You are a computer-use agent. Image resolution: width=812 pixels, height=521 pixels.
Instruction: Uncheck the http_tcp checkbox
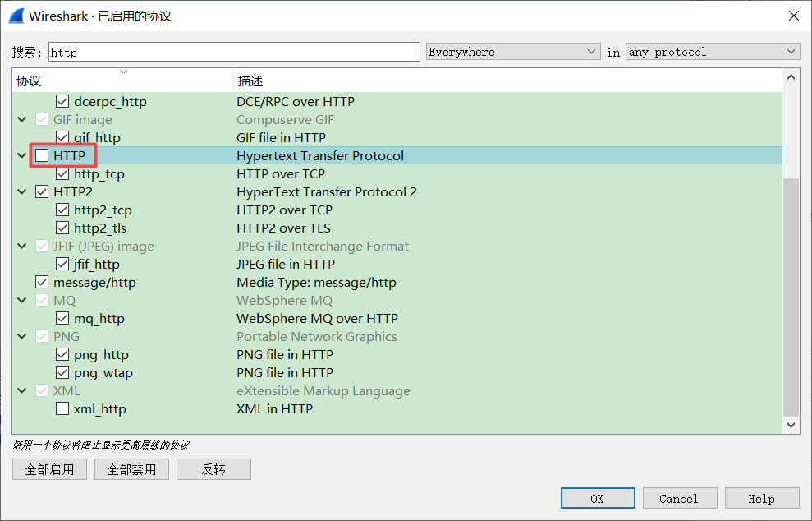(62, 173)
